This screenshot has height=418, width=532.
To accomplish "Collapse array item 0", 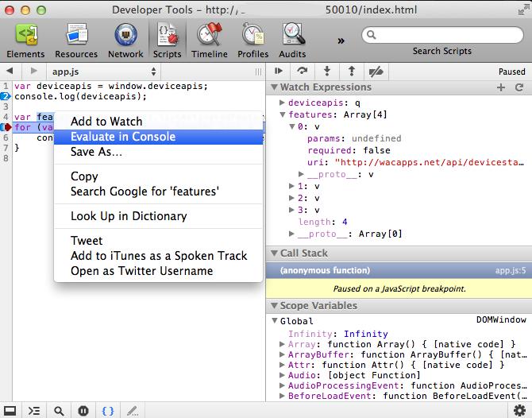I will coord(291,126).
